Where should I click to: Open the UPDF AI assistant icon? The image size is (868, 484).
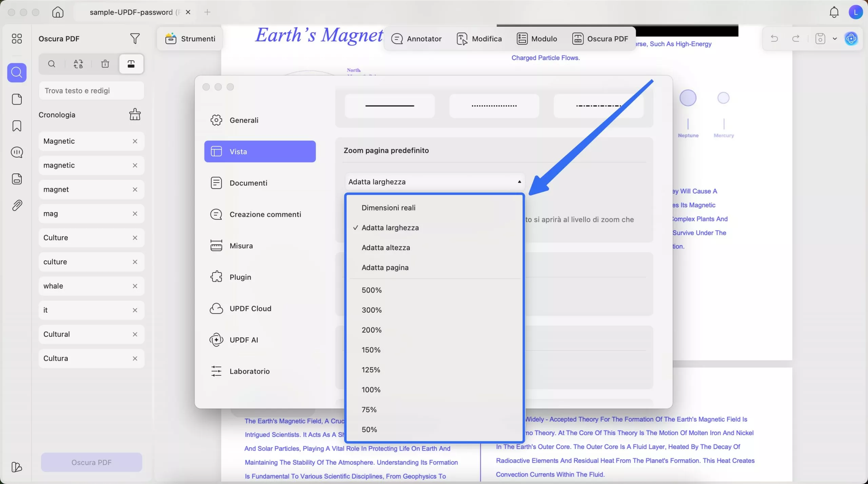point(852,39)
